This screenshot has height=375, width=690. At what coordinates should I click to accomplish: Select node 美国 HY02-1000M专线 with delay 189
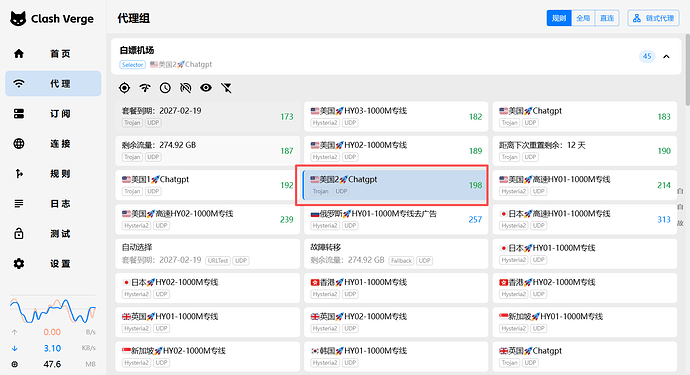396,151
